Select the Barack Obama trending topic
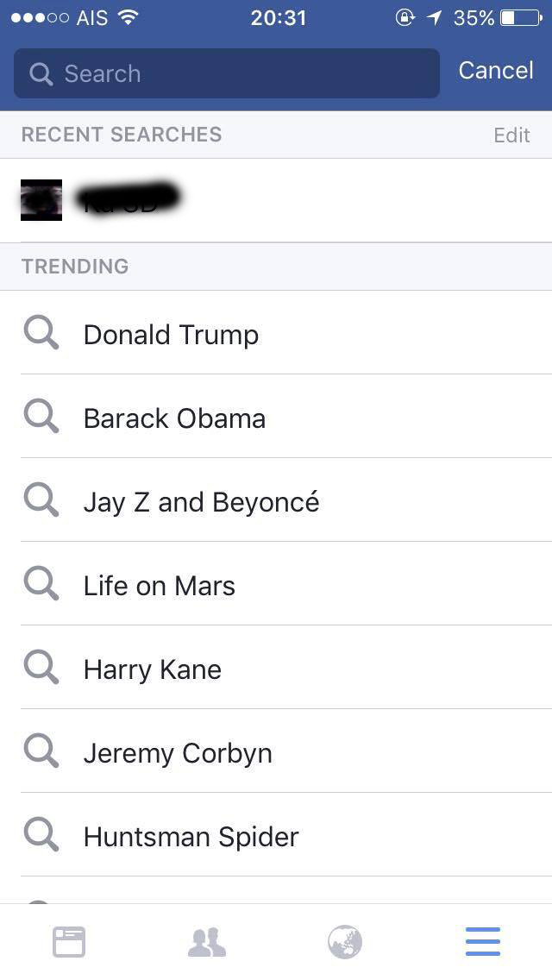Screen dimensions: 552x980 [174, 418]
